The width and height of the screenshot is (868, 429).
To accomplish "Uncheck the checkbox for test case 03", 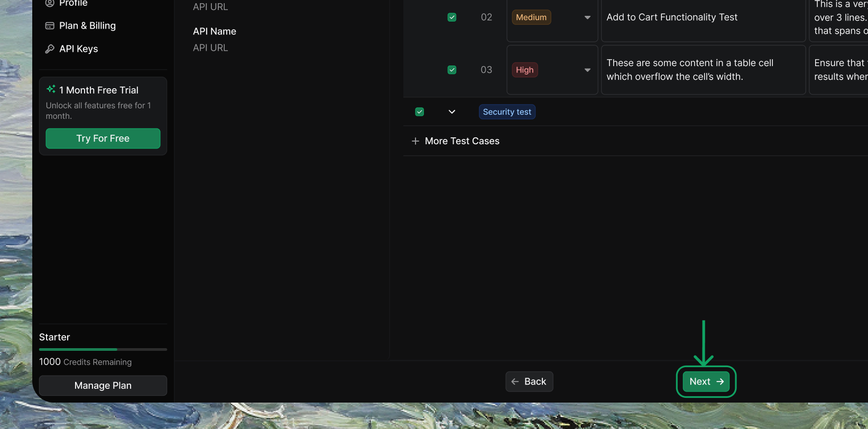I will point(452,70).
